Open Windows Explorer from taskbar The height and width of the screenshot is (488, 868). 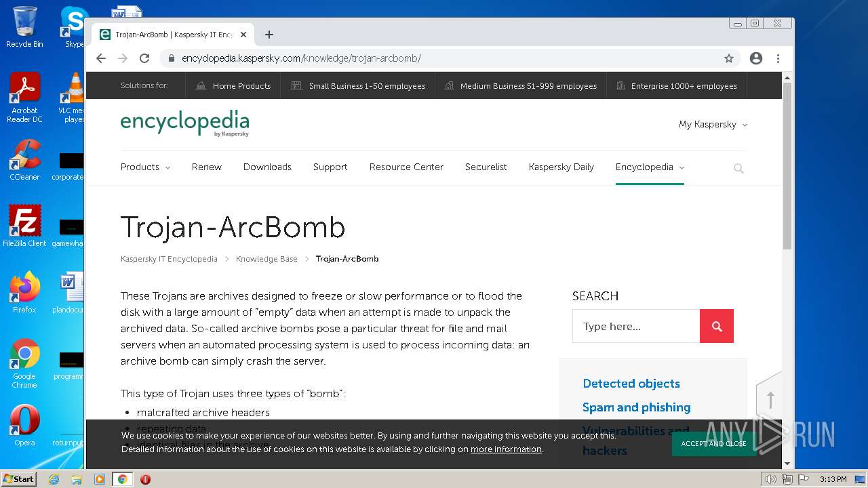tap(77, 479)
